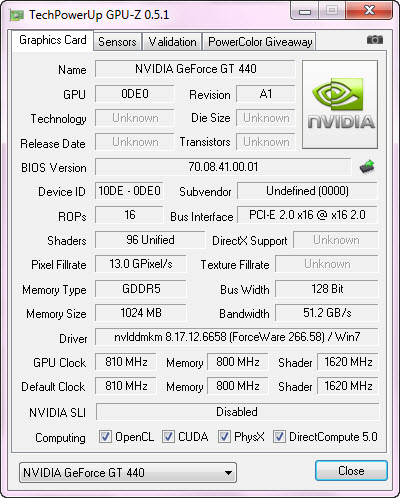
Task: Open the PowerColor Giveaway tab
Action: pos(260,42)
